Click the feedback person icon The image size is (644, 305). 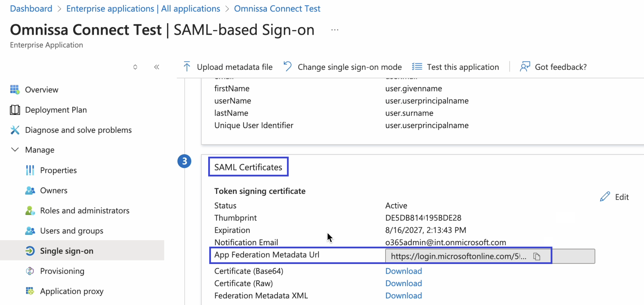(x=525, y=66)
